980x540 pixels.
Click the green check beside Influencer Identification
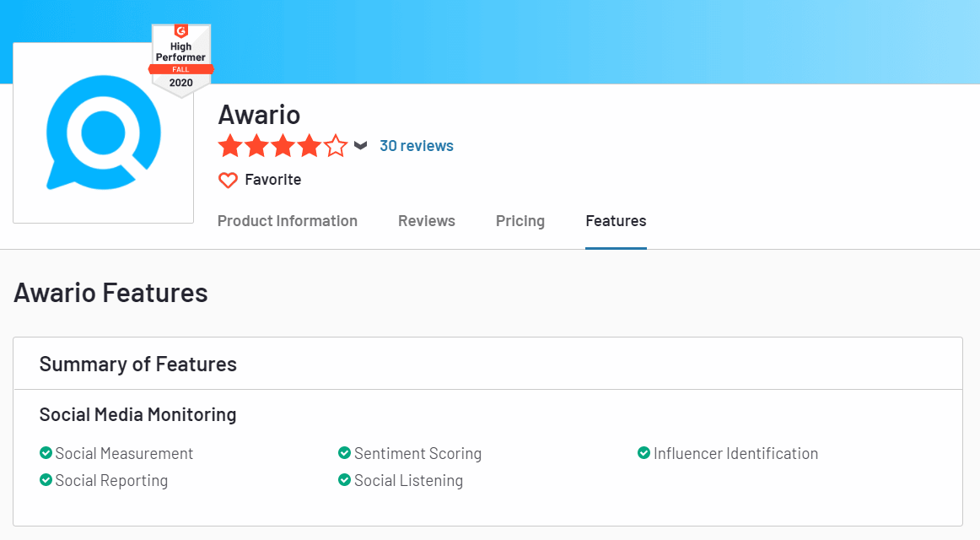coord(643,453)
